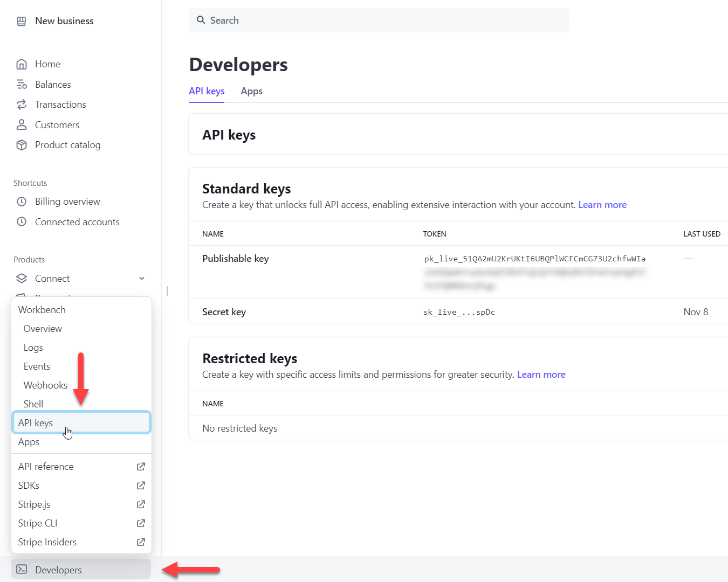Open the Stripe CLI menu entry
Image resolution: width=728 pixels, height=582 pixels.
(x=81, y=523)
